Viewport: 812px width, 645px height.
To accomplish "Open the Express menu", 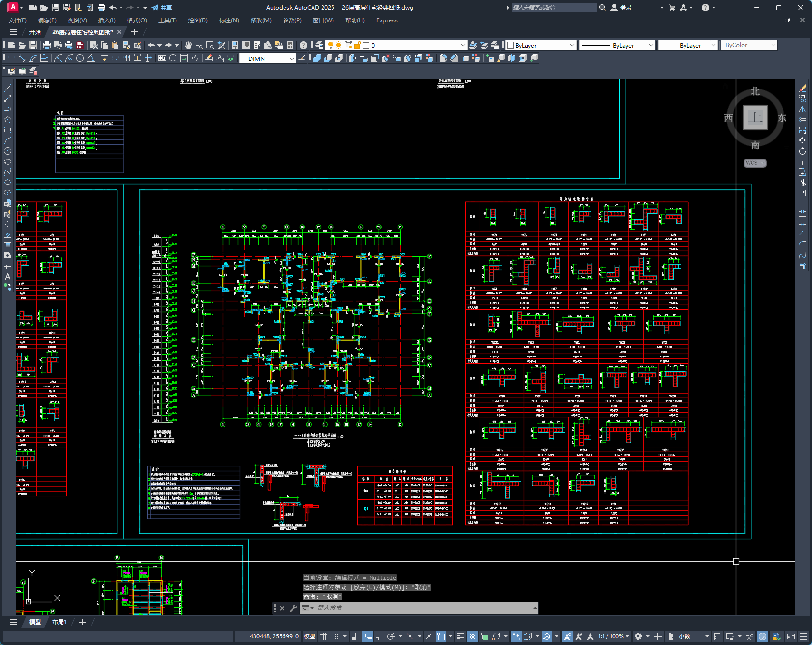I will [387, 20].
